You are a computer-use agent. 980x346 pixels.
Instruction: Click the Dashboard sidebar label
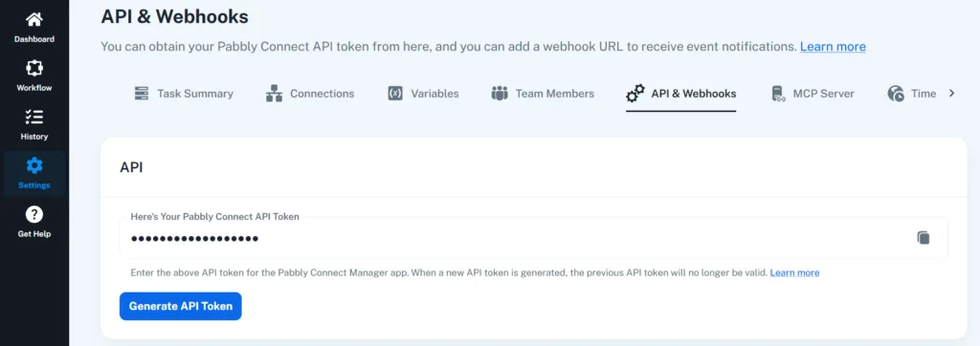pyautogui.click(x=34, y=39)
